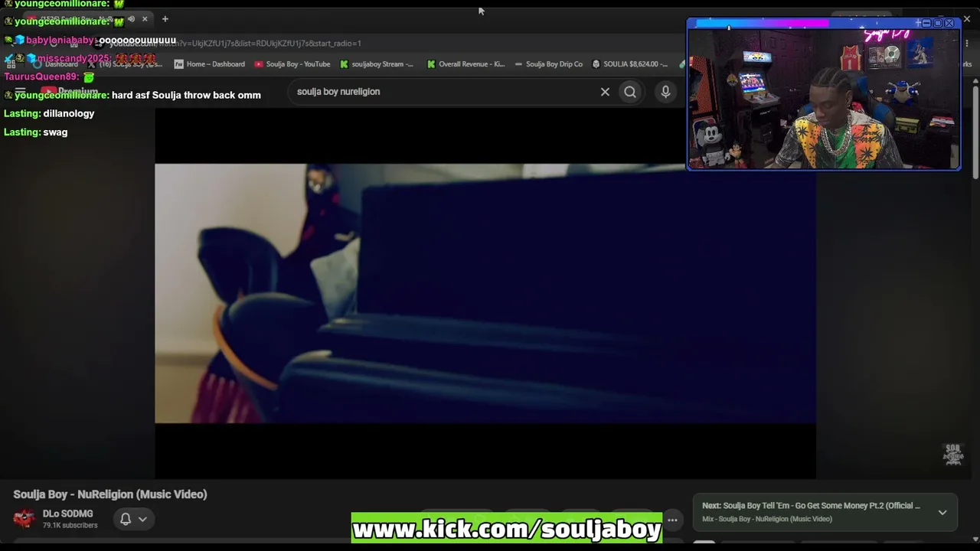Screen dimensions: 980x551
Task: Close the active YouTube browser tab
Action: click(145, 19)
